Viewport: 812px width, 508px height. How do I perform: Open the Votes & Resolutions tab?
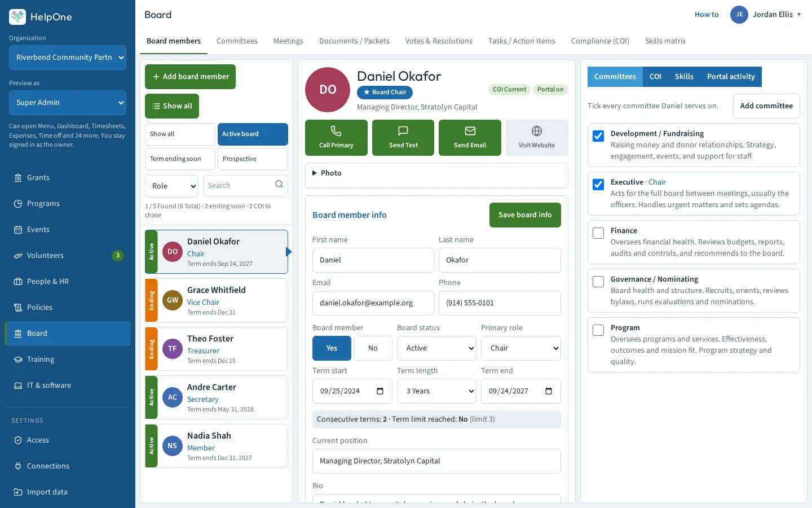click(439, 41)
